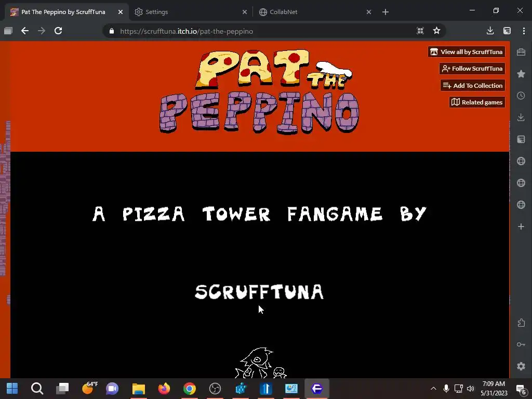
Task: Open network settings tray icon
Action: click(x=458, y=389)
